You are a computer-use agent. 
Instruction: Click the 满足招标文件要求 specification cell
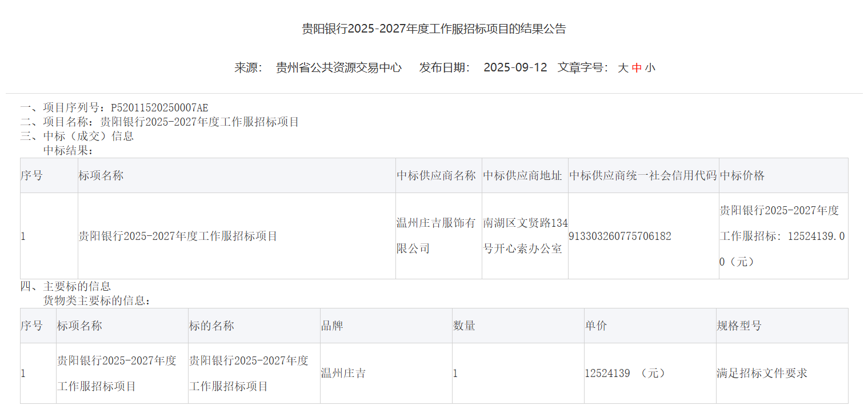click(762, 374)
